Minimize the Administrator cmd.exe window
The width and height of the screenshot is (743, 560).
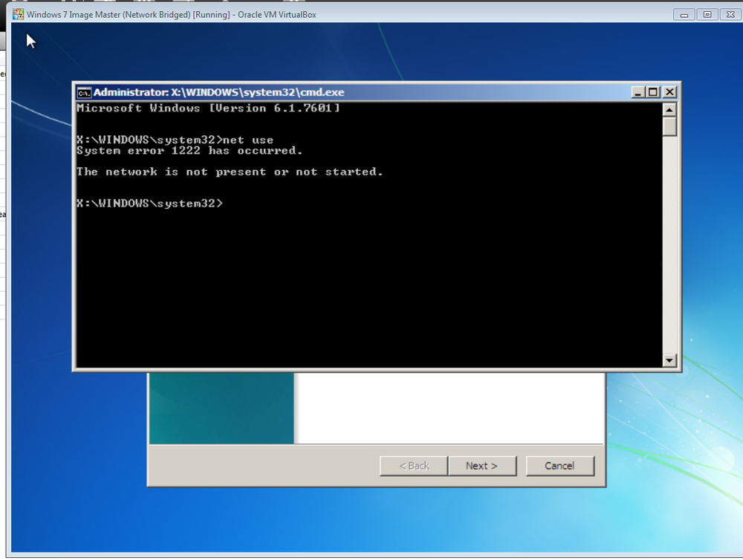(x=637, y=92)
